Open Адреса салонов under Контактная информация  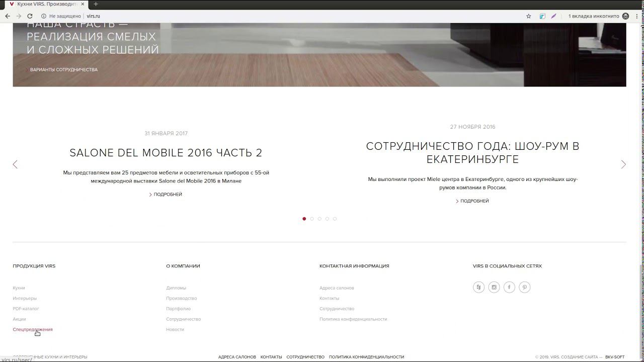coord(337,288)
